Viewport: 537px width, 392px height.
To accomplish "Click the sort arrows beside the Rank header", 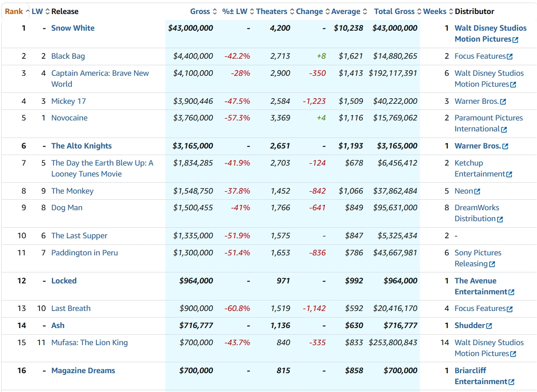I will pos(27,11).
